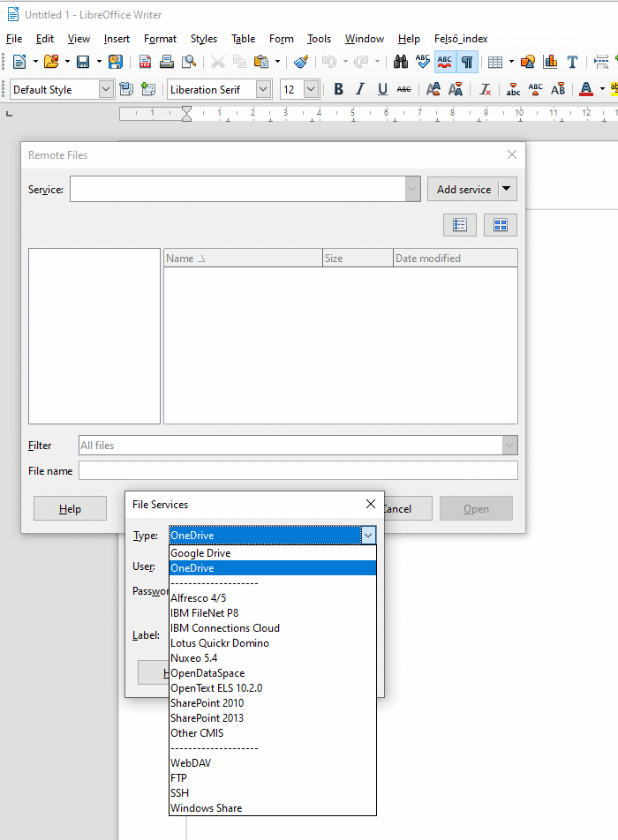The width and height of the screenshot is (618, 840).
Task: Open the Paragraph Style dropdown
Action: pos(106,89)
